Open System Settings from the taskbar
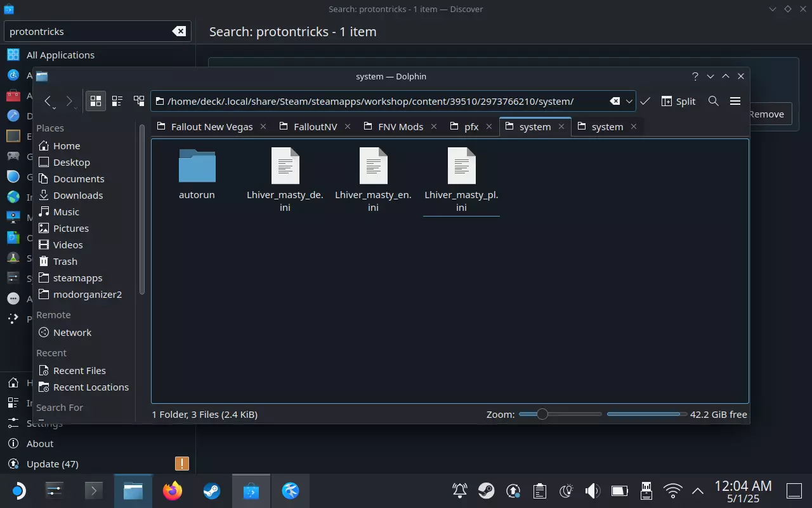This screenshot has width=812, height=508. tap(54, 490)
